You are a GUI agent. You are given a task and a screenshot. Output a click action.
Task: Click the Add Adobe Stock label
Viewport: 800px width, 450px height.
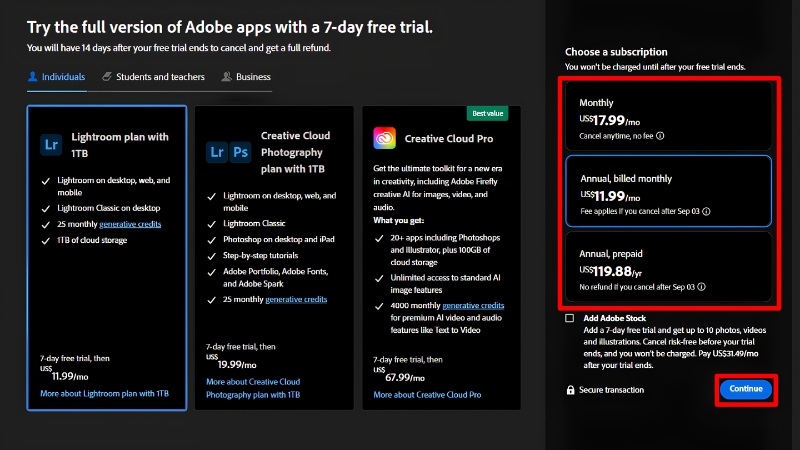pyautogui.click(x=614, y=318)
